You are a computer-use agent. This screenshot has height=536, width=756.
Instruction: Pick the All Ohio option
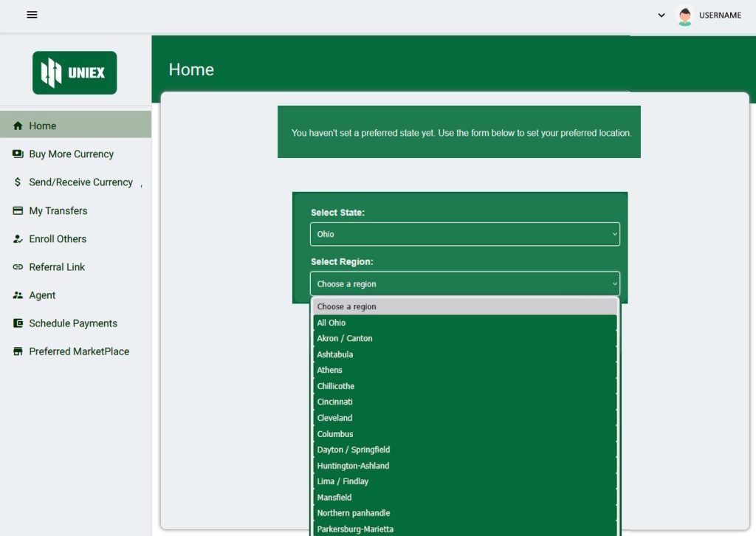[x=331, y=323]
